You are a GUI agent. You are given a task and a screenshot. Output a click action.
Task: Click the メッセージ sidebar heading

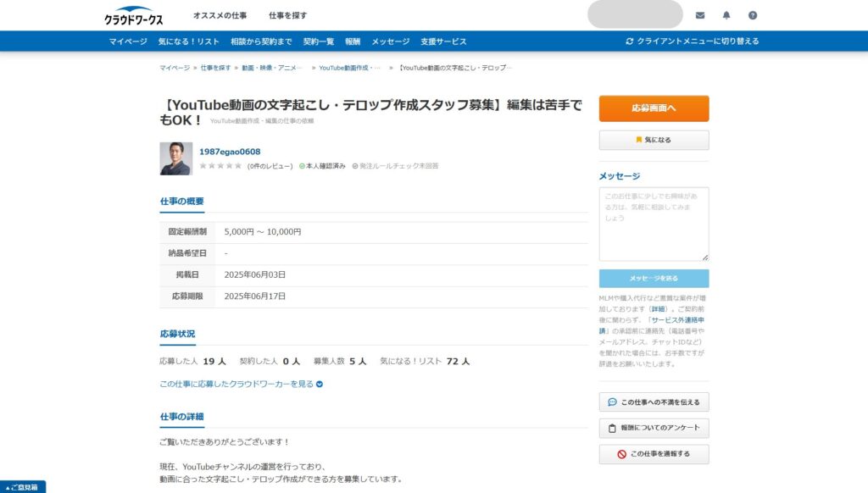[x=620, y=176]
